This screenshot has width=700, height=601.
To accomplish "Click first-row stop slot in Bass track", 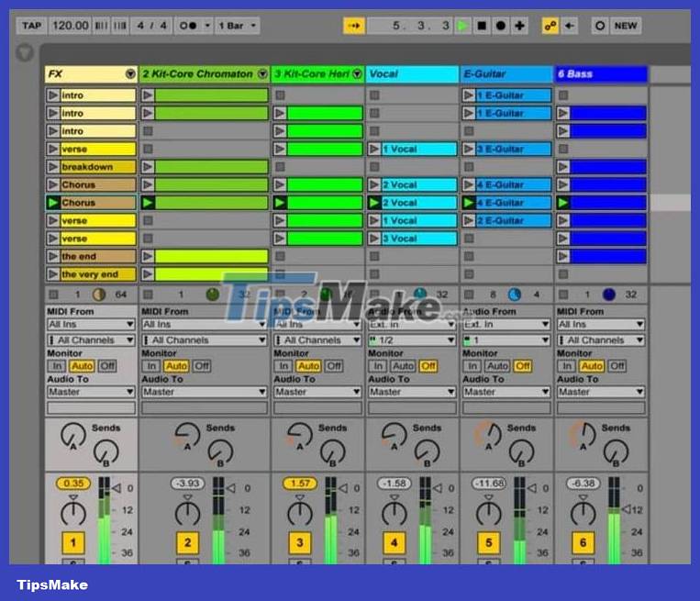I will click(563, 95).
